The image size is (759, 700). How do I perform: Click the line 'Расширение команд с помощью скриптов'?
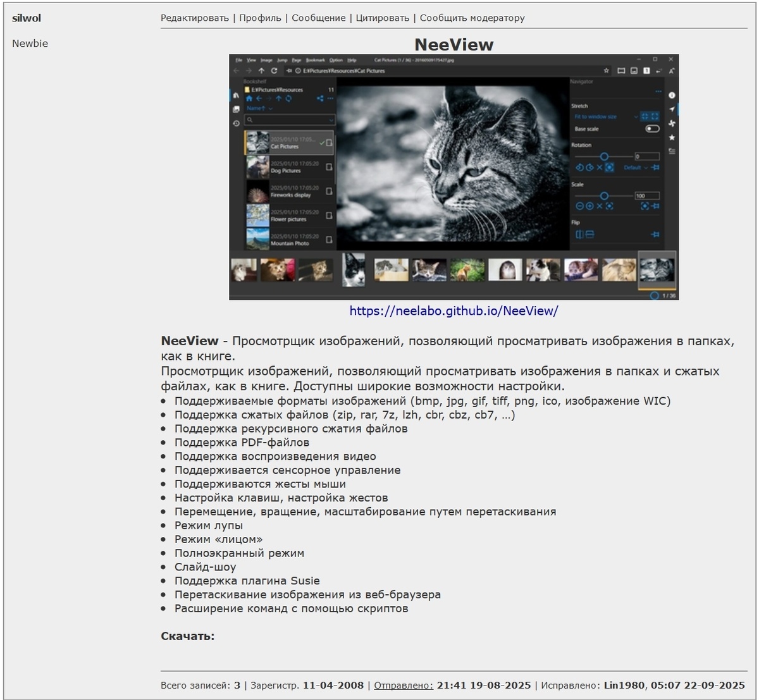coord(292,610)
